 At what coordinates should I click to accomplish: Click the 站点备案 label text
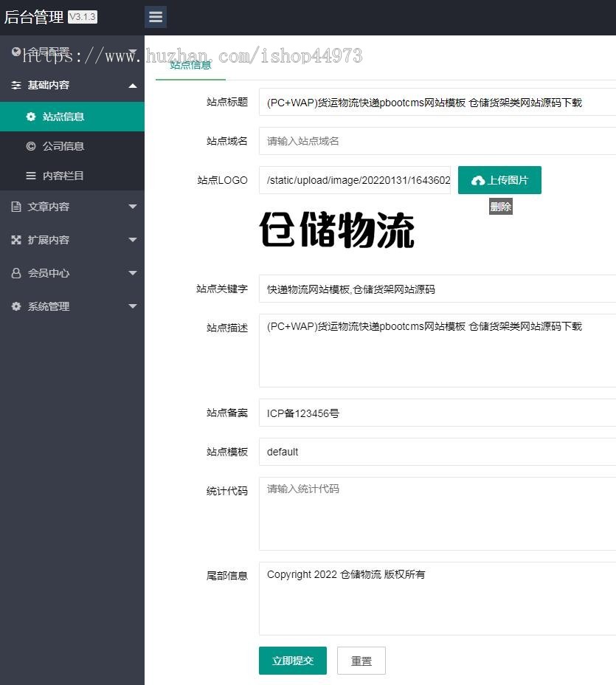227,413
